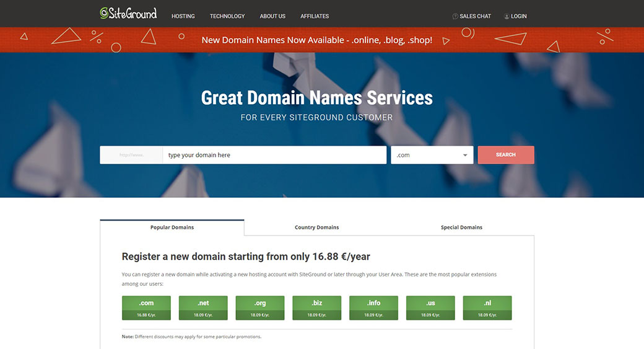Pick the .biz domain price tile
The width and height of the screenshot is (644, 349).
[x=317, y=308]
